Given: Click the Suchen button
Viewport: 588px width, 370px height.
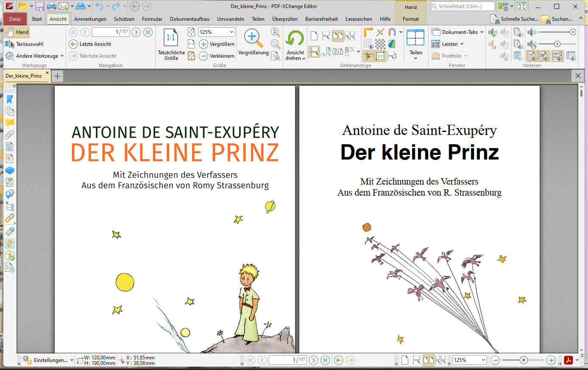Looking at the screenshot, I should [557, 19].
